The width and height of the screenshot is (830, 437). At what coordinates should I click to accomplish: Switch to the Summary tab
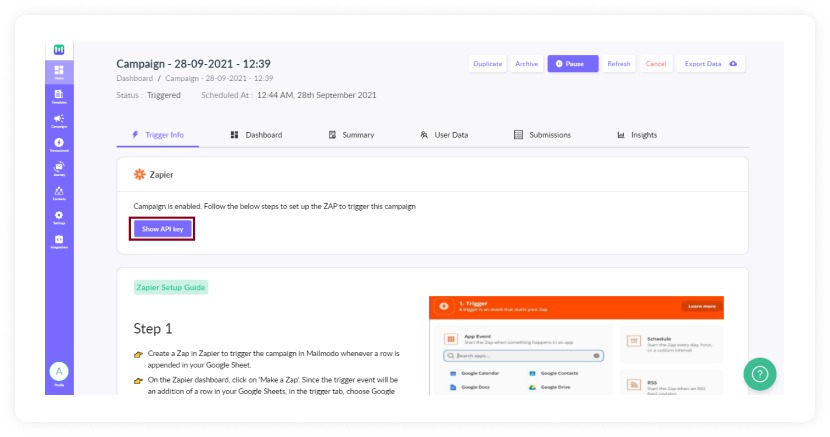(351, 135)
